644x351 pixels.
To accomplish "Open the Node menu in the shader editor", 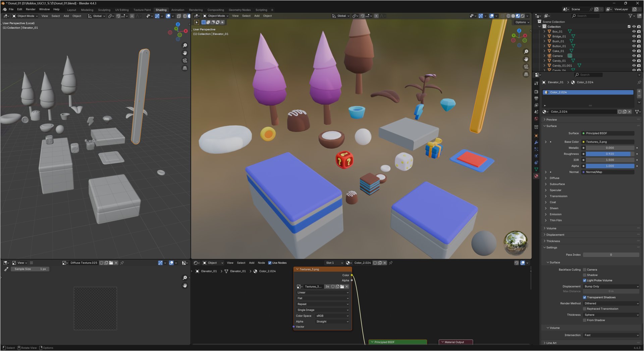I will pyautogui.click(x=262, y=263).
